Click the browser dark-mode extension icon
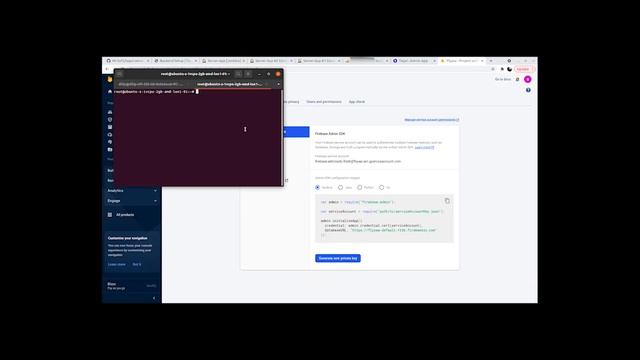 509,69
